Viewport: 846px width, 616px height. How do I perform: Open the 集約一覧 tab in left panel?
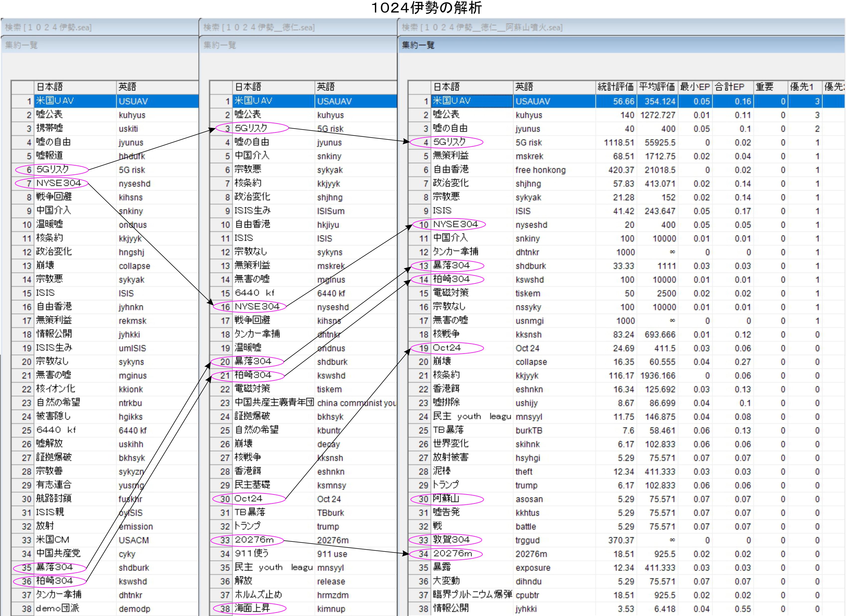pos(21,46)
